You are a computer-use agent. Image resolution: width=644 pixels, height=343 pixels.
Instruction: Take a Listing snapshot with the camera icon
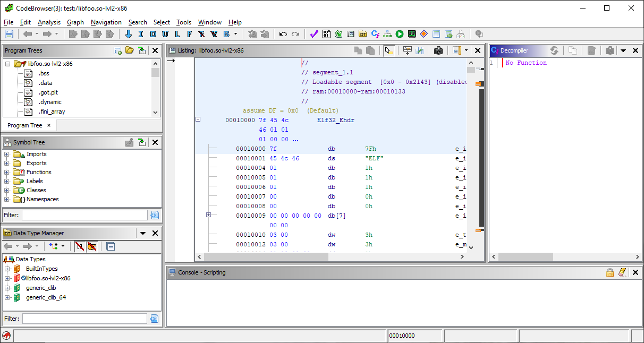click(438, 50)
